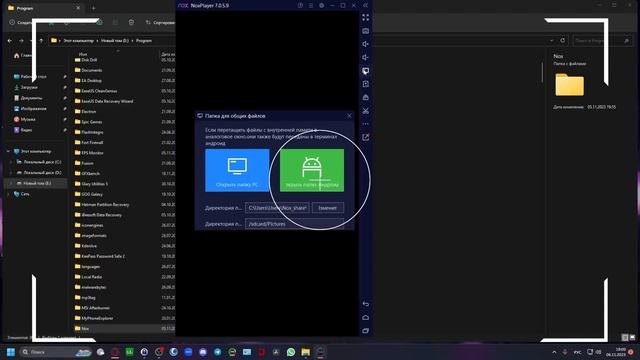
Task: Expand the Network (Сеть) tree node
Action: coord(8,194)
